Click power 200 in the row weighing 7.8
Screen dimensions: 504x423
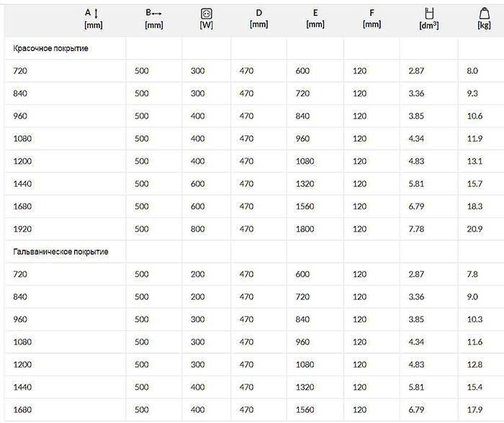[x=197, y=274]
